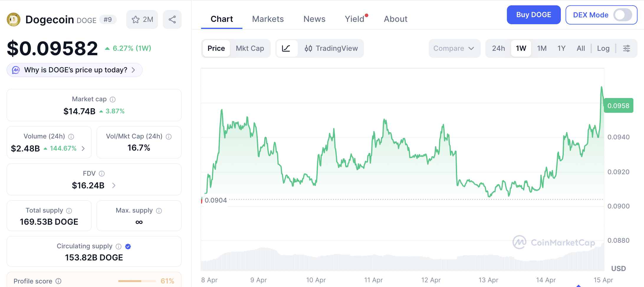Viewport: 644px width, 287px height.
Task: Click the FDV info icon
Action: coord(102,174)
